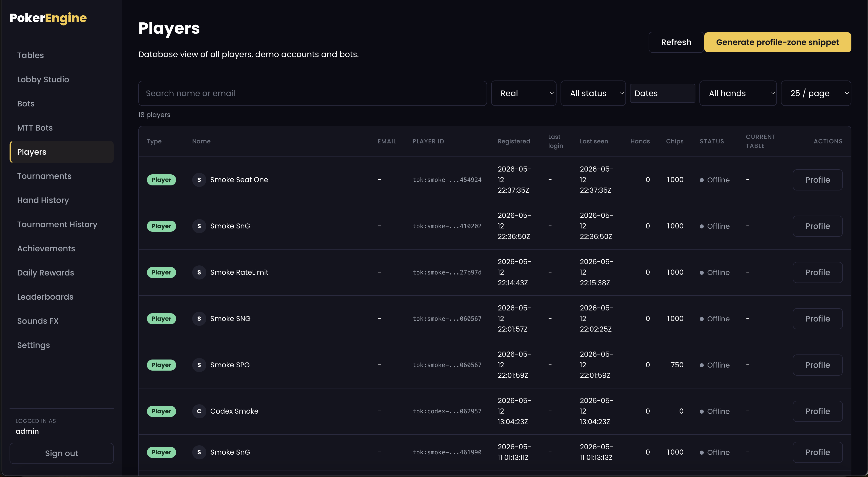868x477 pixels.
Task: Click the Last login column header
Action: (555, 141)
